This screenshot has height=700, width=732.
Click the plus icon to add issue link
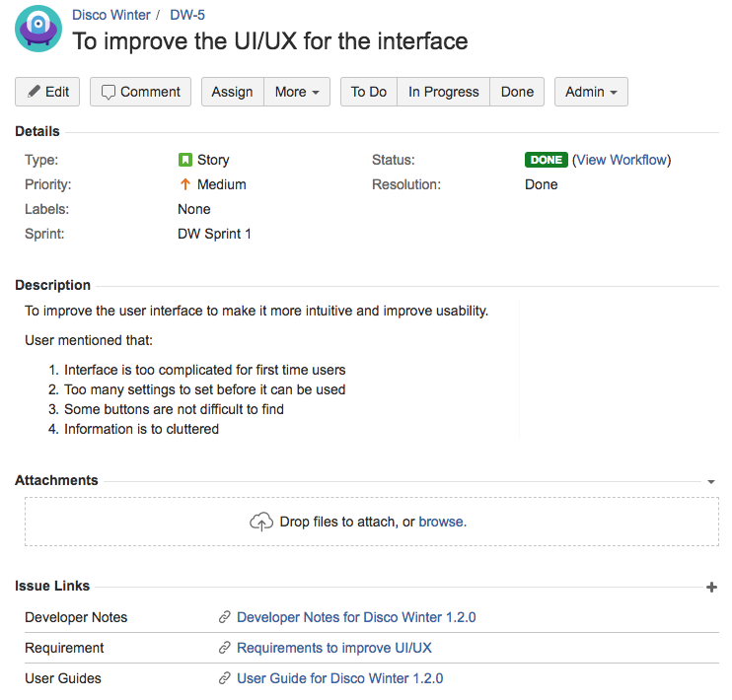pos(711,588)
